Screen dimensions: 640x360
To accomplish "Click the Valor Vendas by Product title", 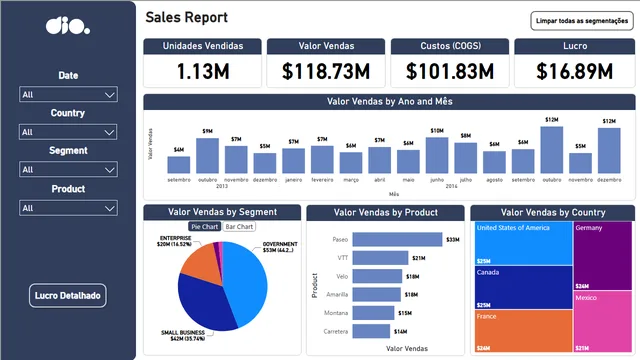I will click(385, 212).
